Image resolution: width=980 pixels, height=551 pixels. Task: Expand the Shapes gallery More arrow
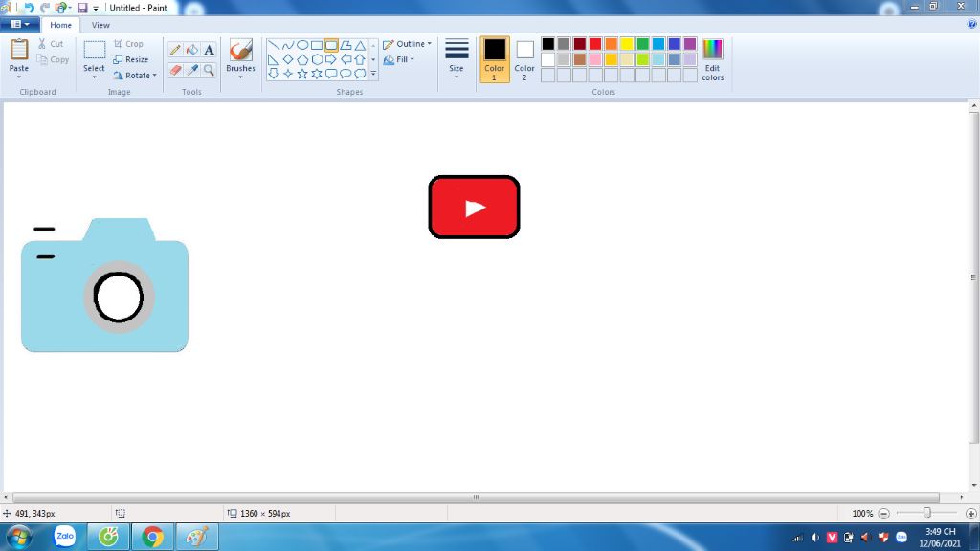pos(374,74)
